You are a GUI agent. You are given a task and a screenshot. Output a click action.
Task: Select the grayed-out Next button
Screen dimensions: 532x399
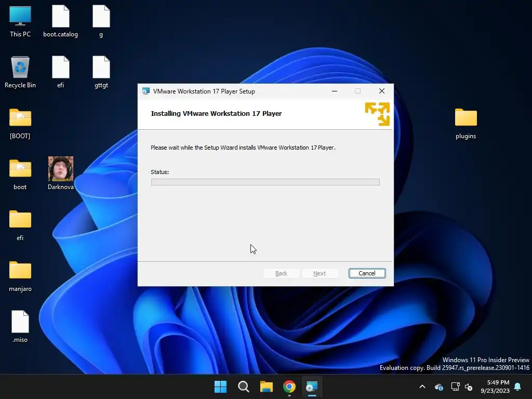tap(320, 273)
